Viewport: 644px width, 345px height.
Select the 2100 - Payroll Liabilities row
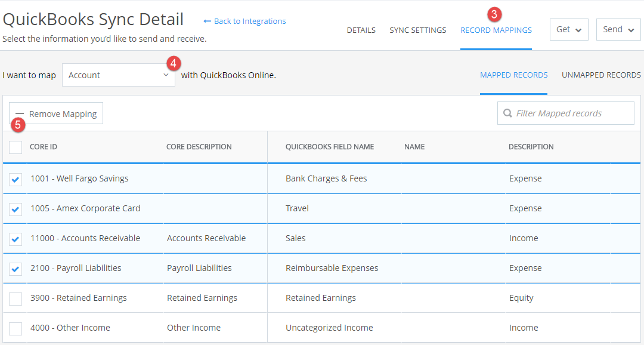15,268
